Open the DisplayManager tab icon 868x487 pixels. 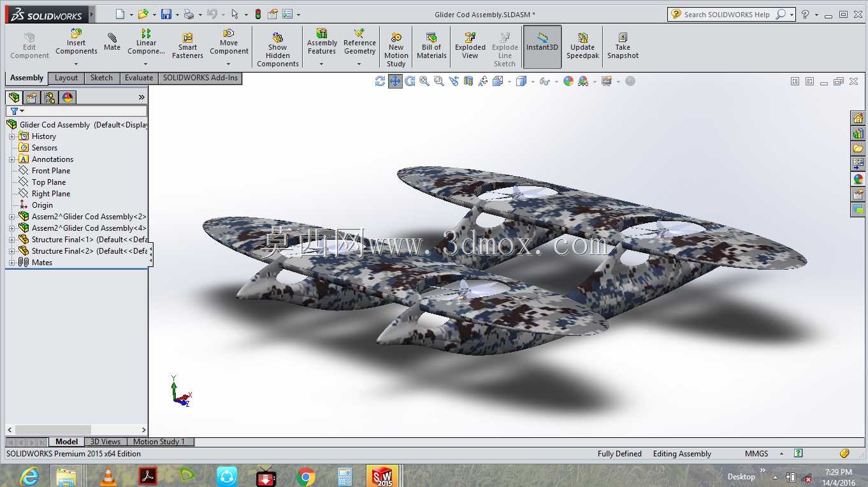[68, 98]
